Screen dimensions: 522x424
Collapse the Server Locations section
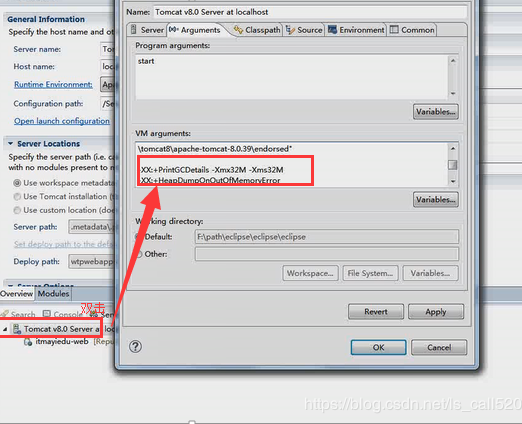coord(11,144)
